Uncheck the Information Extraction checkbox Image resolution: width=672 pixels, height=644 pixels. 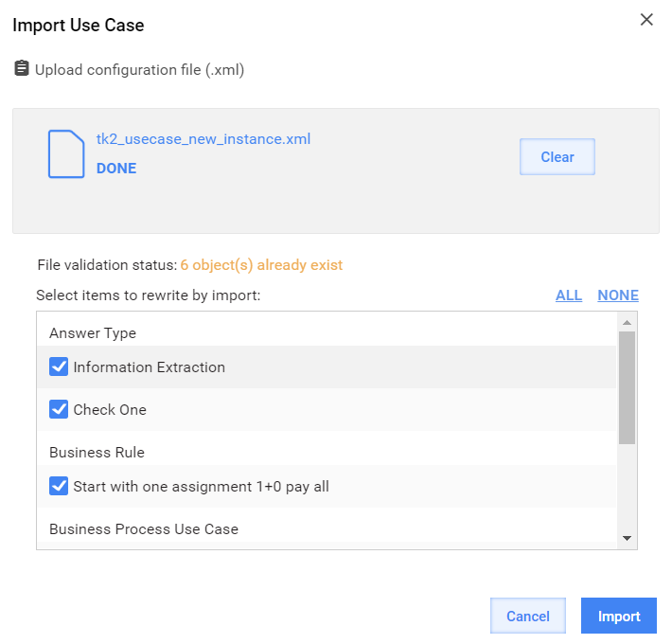pyautogui.click(x=59, y=367)
